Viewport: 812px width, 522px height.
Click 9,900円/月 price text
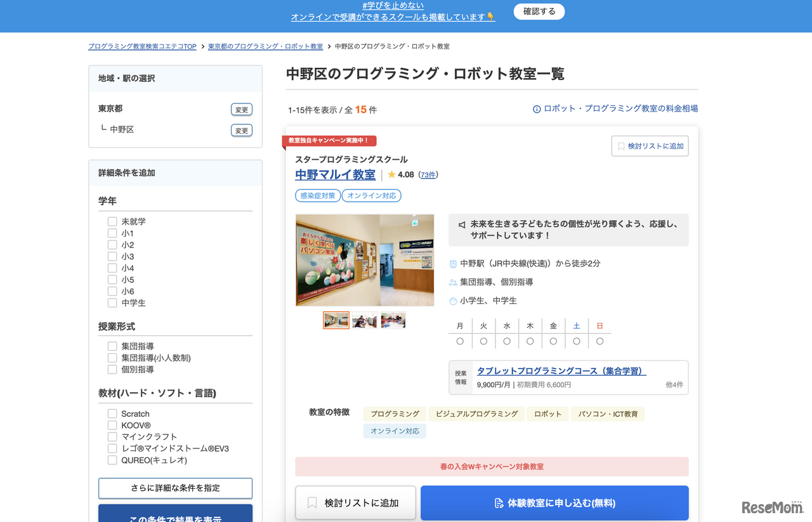(x=494, y=385)
